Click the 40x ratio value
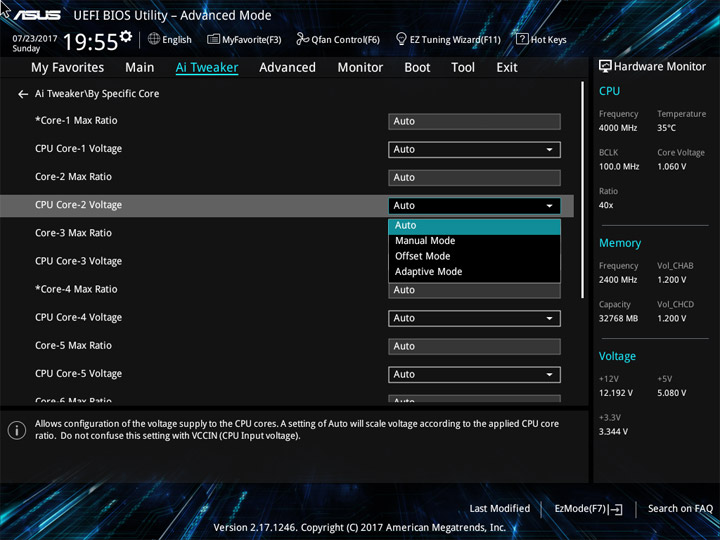720x540 pixels. 606,205
